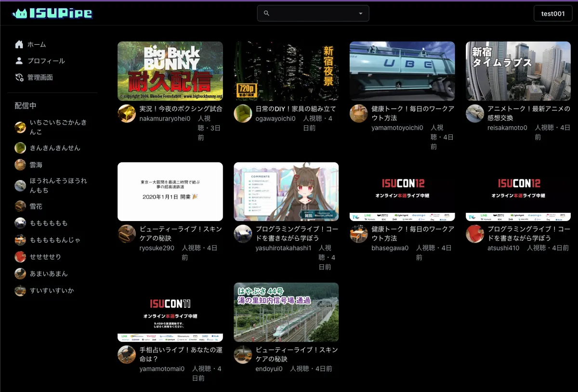Click the admin screen gear icon
The width and height of the screenshot is (578, 392).
19,78
